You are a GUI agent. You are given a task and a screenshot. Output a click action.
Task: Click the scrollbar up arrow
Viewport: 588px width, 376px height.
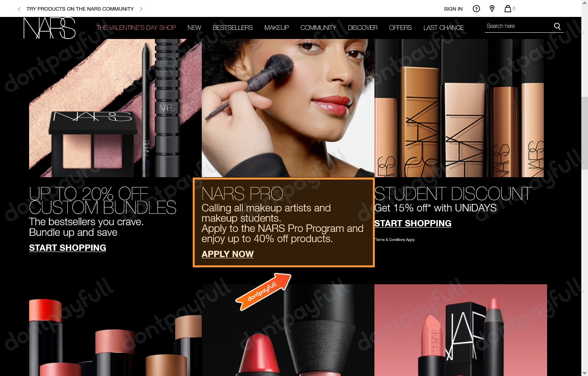point(584,3)
